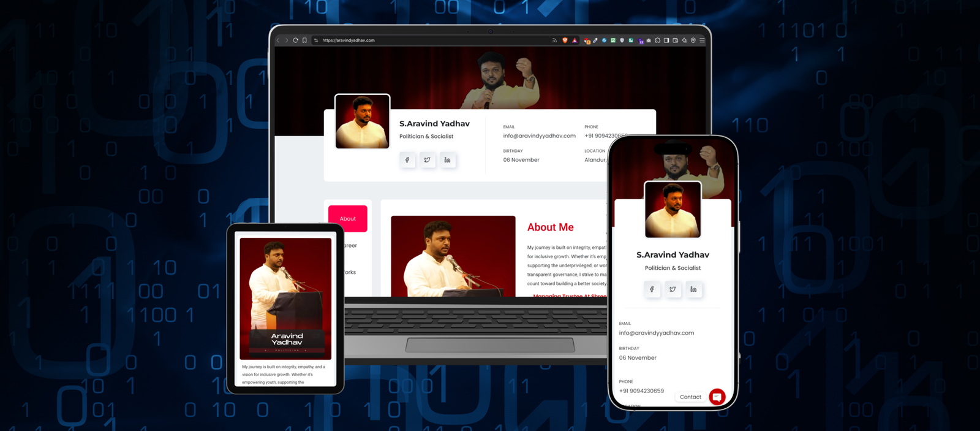Open Facebook icon on laptop profile card
980x431 pixels.
point(407,160)
